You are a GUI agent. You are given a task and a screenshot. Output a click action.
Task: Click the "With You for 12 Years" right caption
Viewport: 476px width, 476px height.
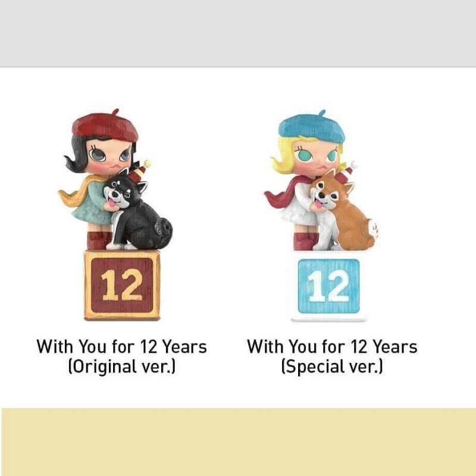[x=332, y=346]
